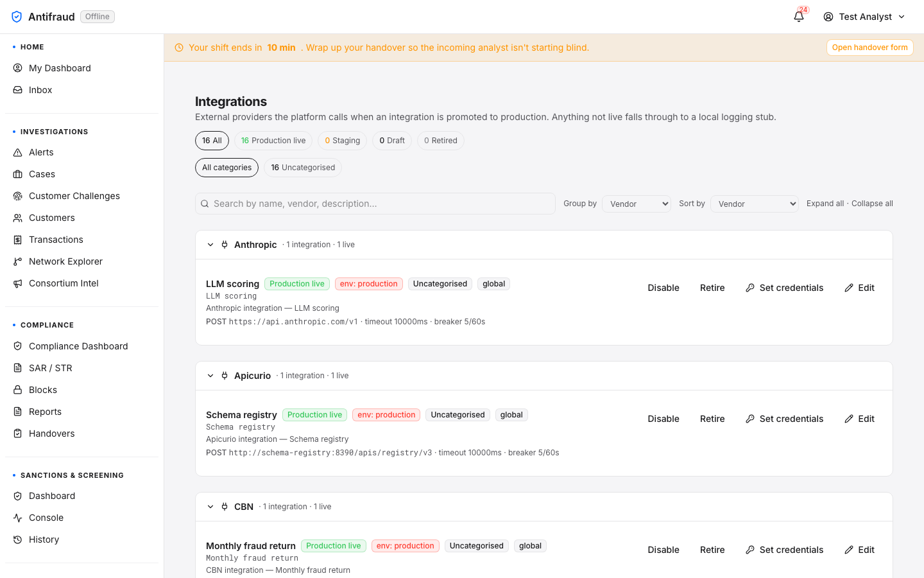Click the plug icon beside CBN
The width and height of the screenshot is (924, 578).
[225, 507]
